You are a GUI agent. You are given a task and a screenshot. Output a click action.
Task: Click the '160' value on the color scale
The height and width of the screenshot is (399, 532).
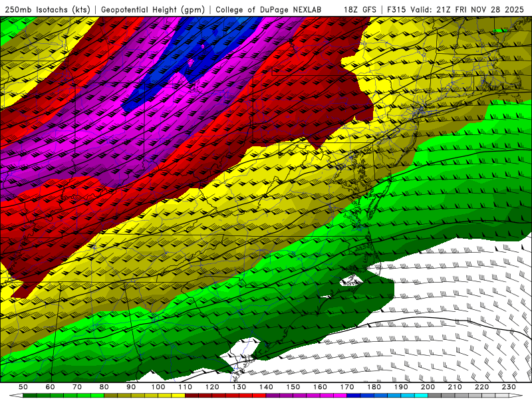pyautogui.click(x=320, y=387)
